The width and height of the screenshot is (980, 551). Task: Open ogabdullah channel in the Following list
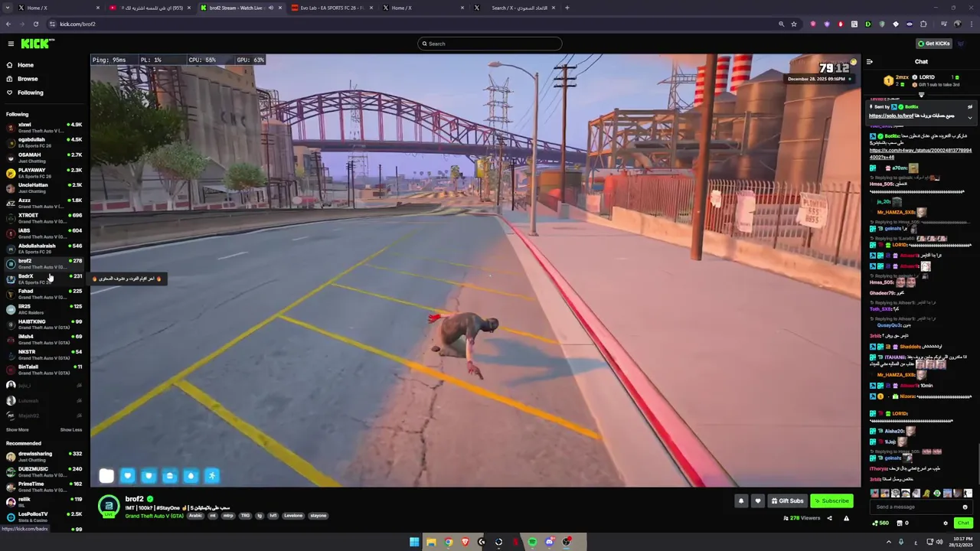(44, 142)
